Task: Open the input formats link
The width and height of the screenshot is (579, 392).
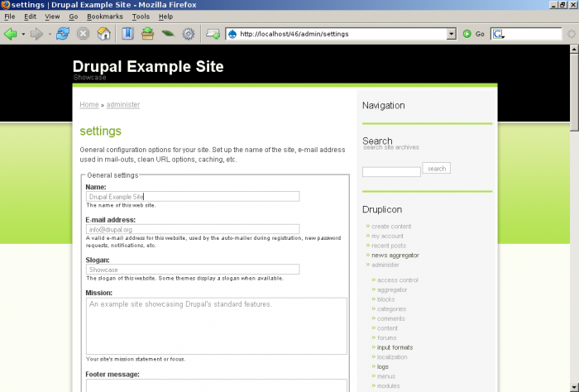Action: click(395, 347)
